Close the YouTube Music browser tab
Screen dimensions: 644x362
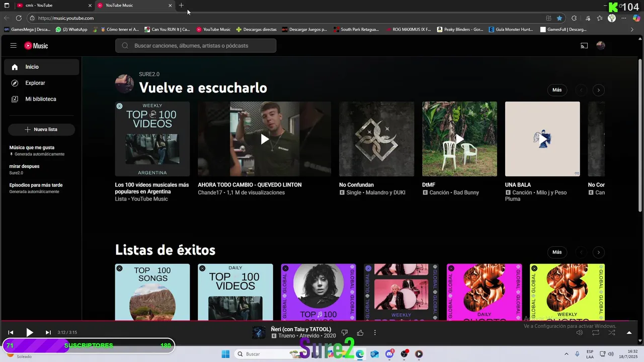[x=170, y=6]
